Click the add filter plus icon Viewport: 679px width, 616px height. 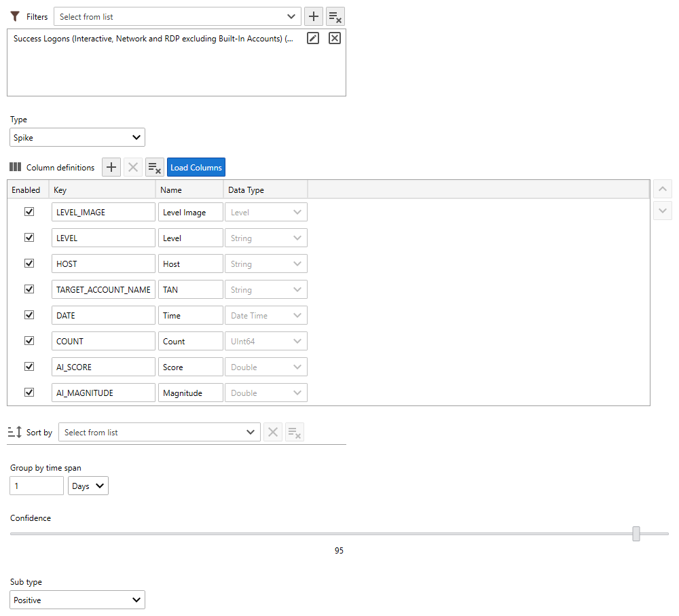(313, 16)
